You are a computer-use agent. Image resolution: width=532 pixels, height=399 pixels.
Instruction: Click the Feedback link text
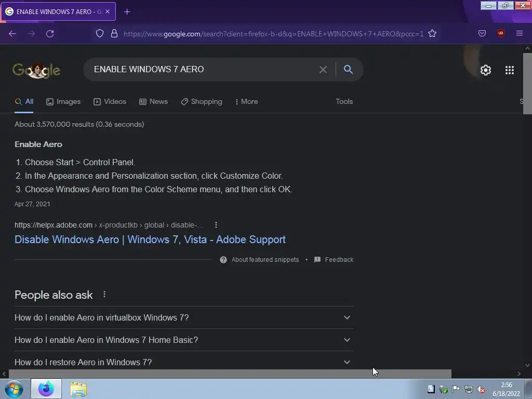(339, 260)
